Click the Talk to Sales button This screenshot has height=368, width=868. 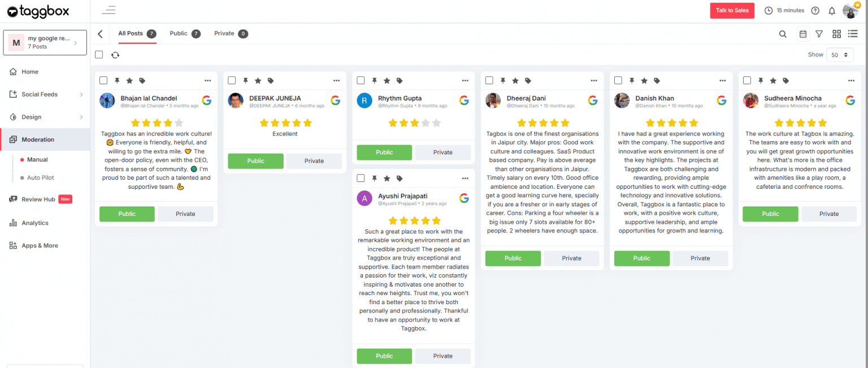(732, 10)
